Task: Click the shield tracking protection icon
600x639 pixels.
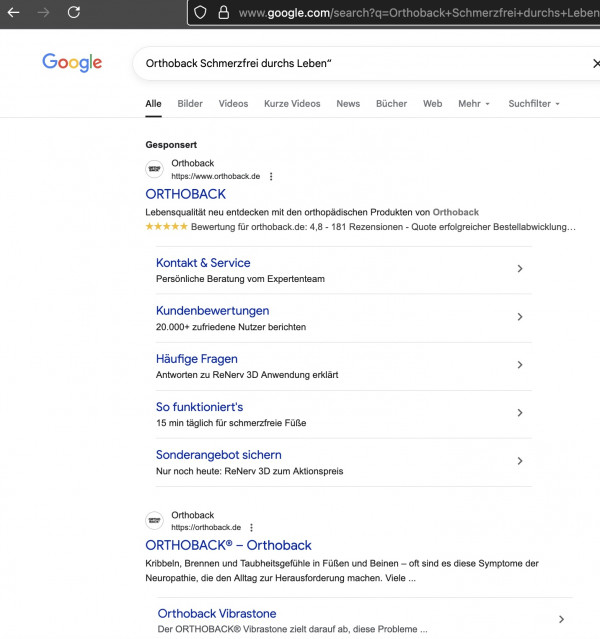Action: click(x=200, y=13)
